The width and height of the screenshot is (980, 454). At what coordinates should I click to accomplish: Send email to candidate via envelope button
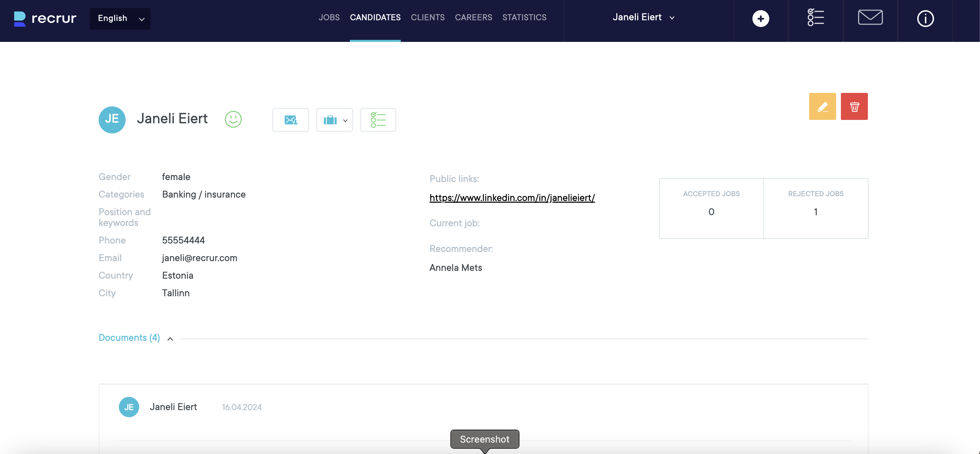point(290,120)
